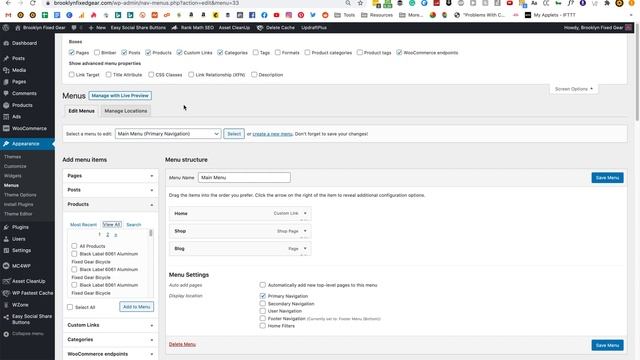Click the Appearance sidebar menu
640x360 pixels.
(x=25, y=144)
